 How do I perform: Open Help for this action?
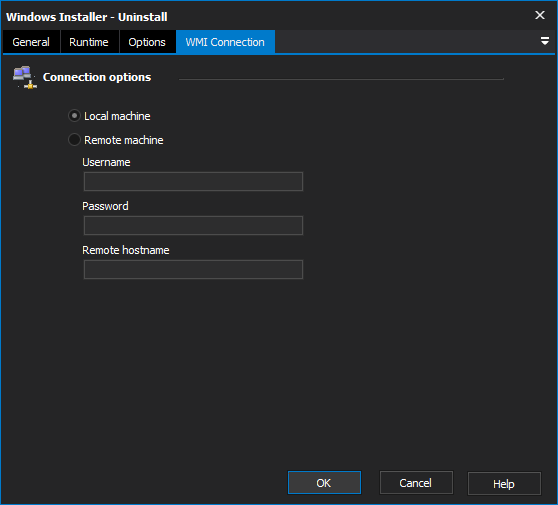tap(504, 483)
